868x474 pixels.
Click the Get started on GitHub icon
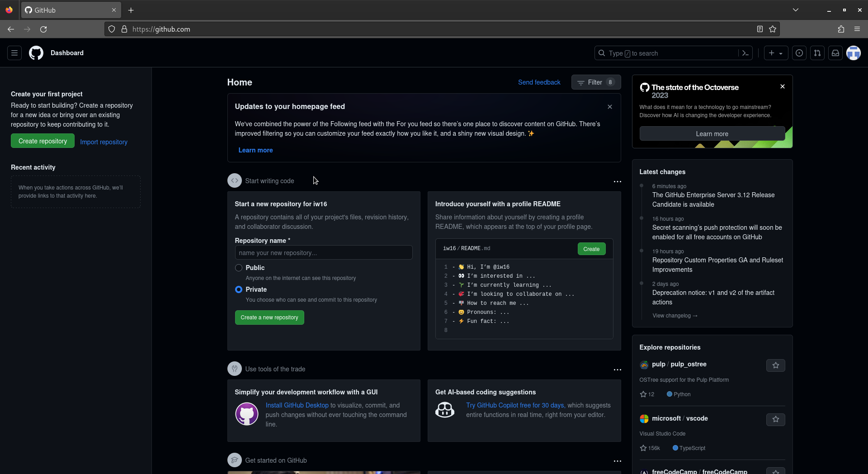click(234, 460)
